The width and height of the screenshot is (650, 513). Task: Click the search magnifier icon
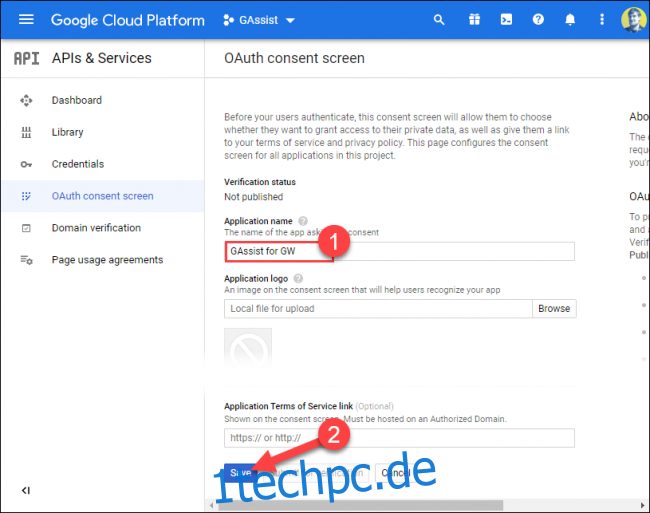[439, 19]
